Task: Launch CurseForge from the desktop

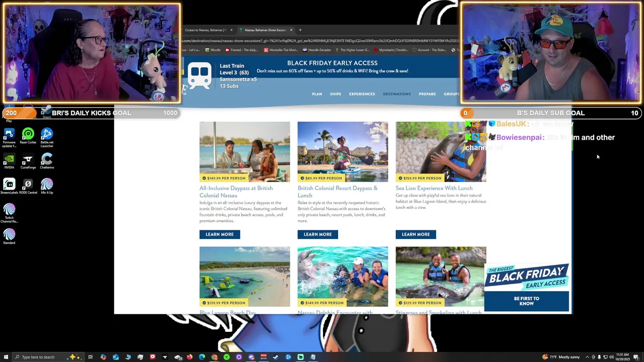Action: tap(28, 161)
